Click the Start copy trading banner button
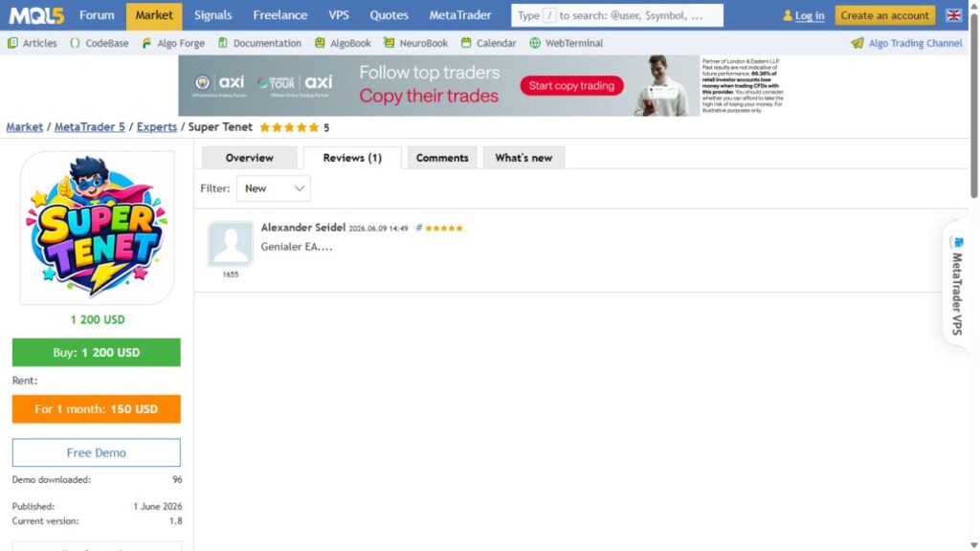This screenshot has height=551, width=980. (571, 85)
